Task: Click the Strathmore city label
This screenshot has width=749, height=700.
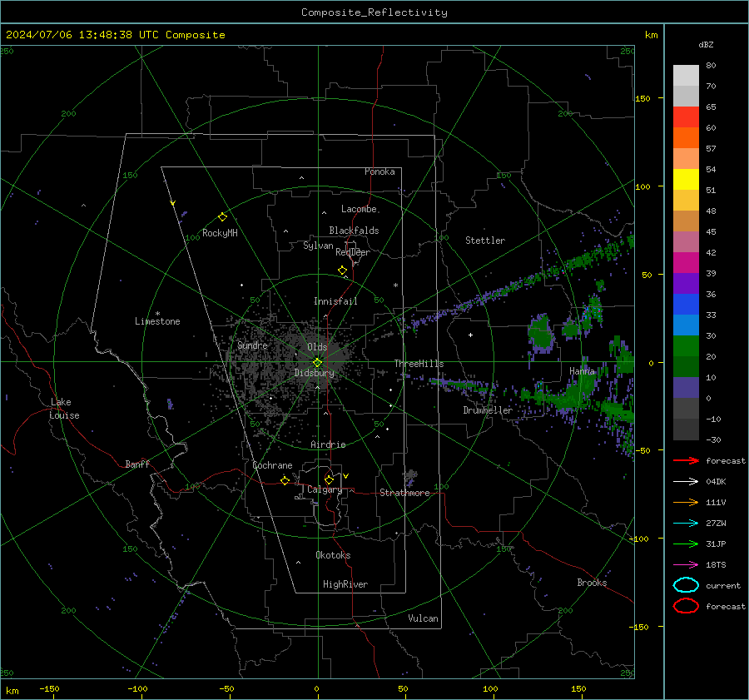Action: [x=404, y=493]
